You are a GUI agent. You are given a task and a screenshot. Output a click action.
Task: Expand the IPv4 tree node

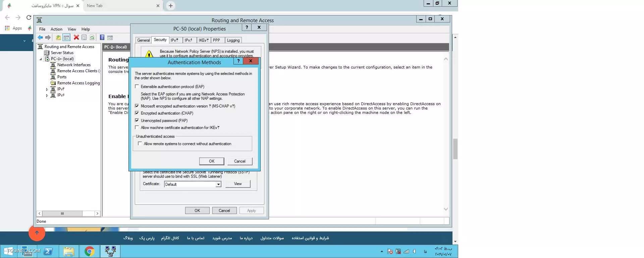click(47, 89)
